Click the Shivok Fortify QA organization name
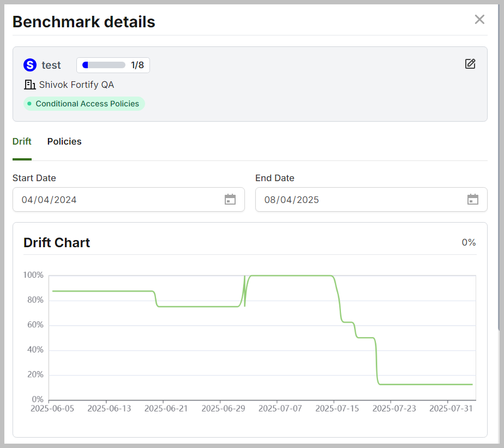504x448 pixels. (76, 85)
